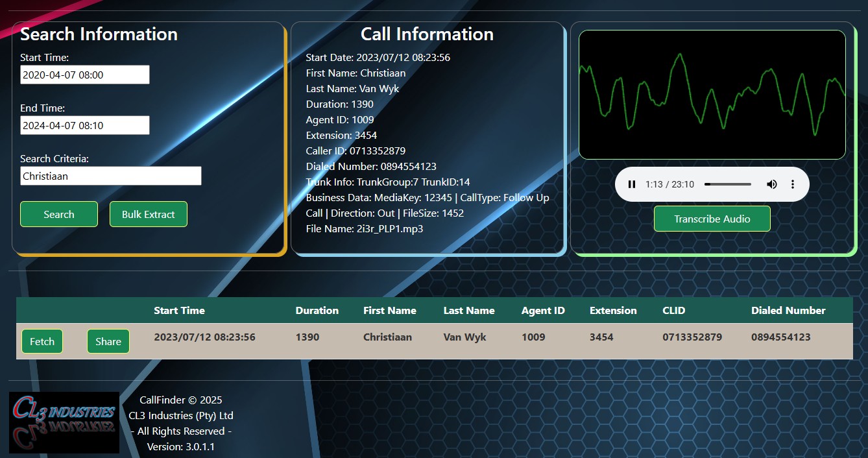Screen dimensions: 868x458
Task: Start transcription with Transcribe Audio
Action: coord(712,219)
